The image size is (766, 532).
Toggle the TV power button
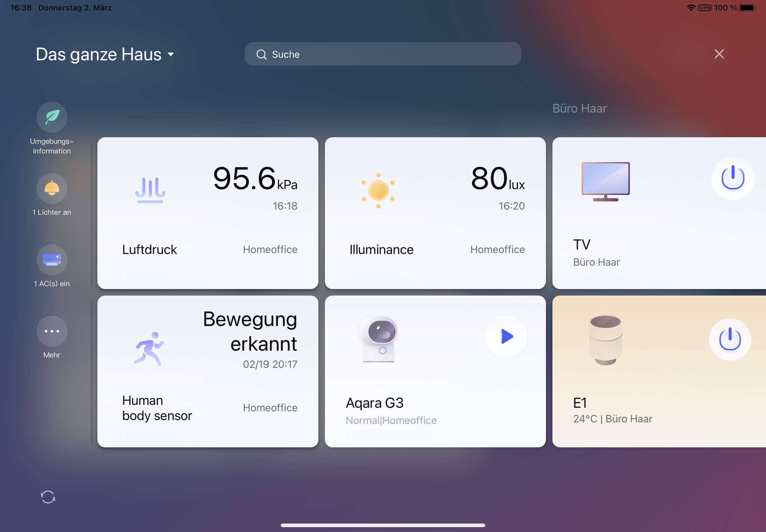click(x=732, y=178)
